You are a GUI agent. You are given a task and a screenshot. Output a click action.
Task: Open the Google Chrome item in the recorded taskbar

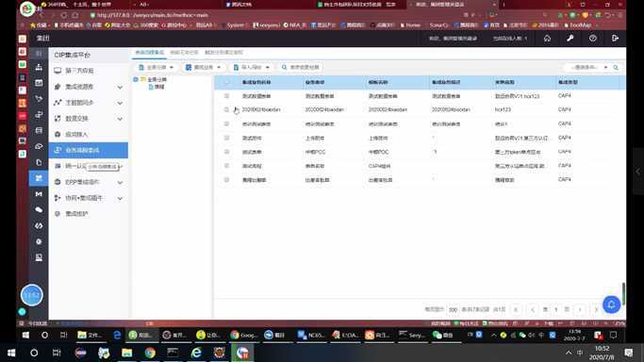pyautogui.click(x=244, y=335)
